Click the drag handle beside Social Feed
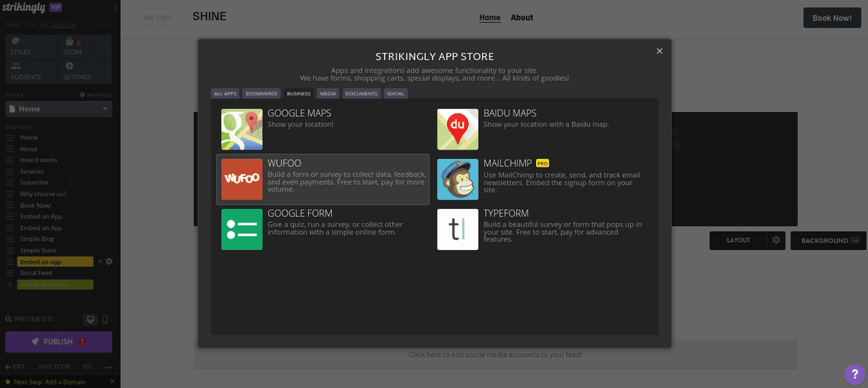Viewport: 868px width, 388px height. [10, 273]
